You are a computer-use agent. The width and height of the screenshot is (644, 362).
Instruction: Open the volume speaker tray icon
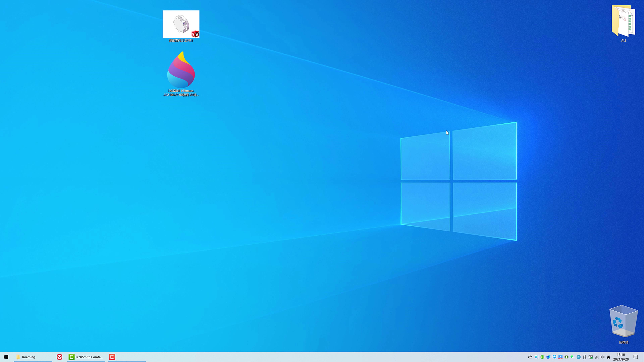tap(603, 357)
